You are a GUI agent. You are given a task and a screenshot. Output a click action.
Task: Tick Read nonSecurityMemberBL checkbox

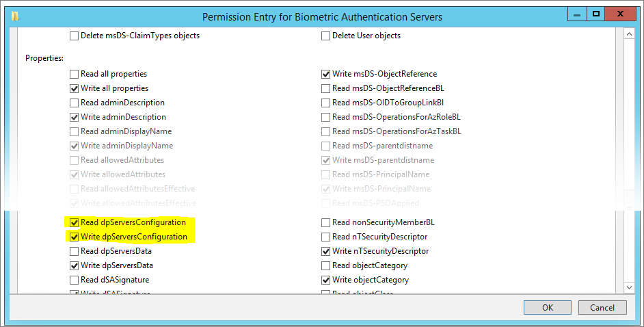click(326, 222)
